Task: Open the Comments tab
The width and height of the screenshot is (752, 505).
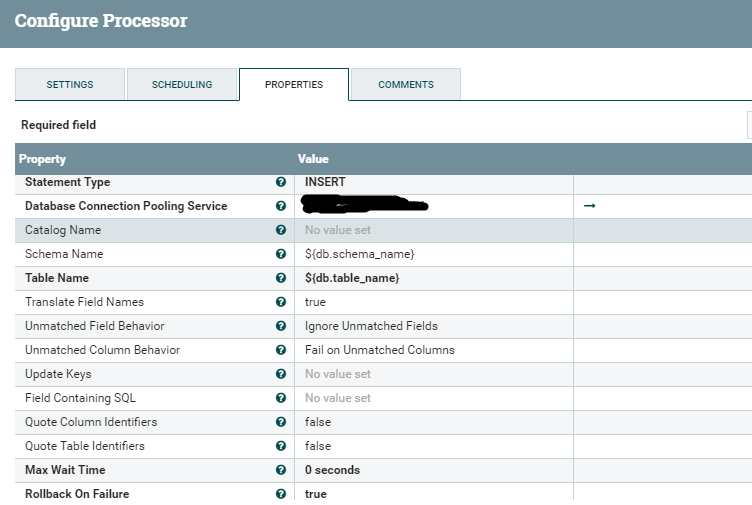Action: coord(406,85)
